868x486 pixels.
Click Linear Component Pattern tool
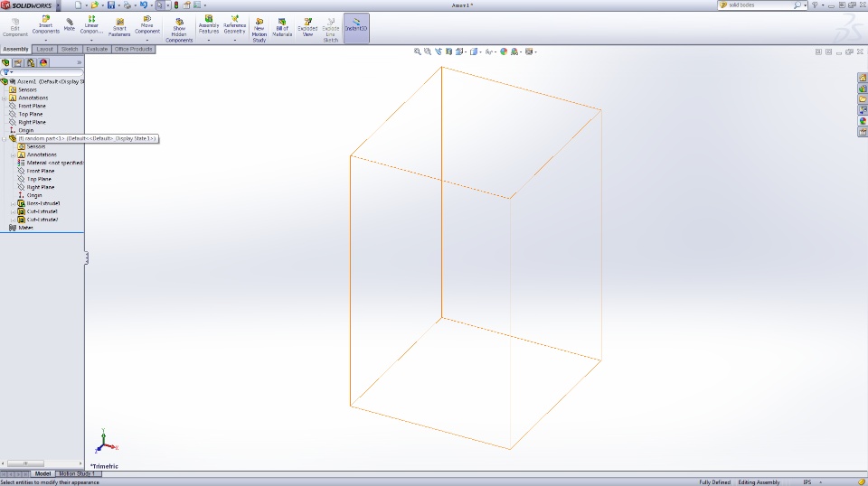91,25
